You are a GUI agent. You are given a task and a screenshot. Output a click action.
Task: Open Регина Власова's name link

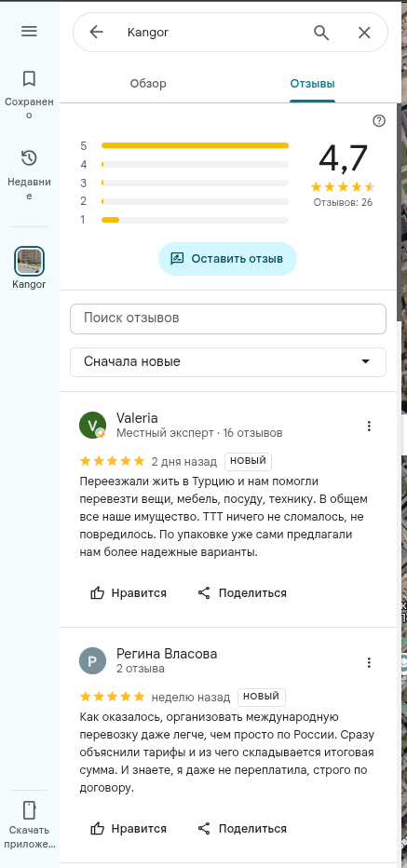pos(167,654)
